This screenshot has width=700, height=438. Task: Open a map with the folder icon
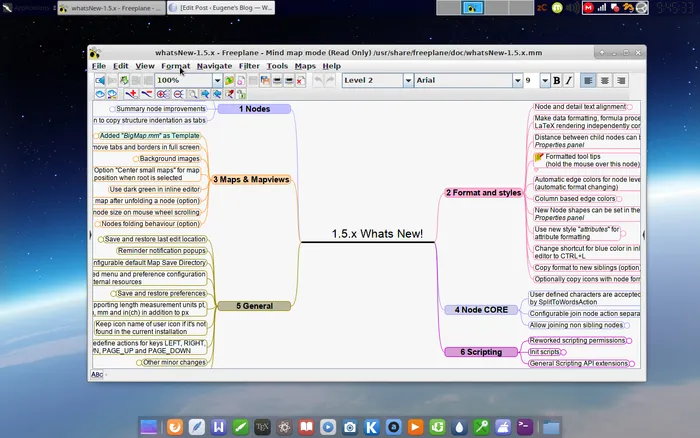pos(229,80)
